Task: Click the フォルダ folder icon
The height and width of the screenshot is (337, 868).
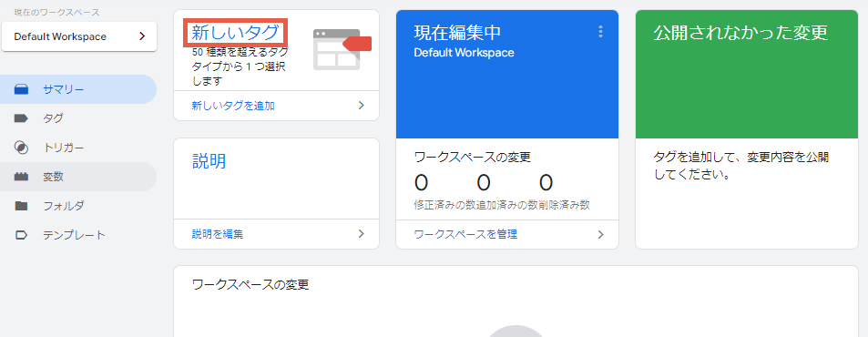Action: coord(21,207)
